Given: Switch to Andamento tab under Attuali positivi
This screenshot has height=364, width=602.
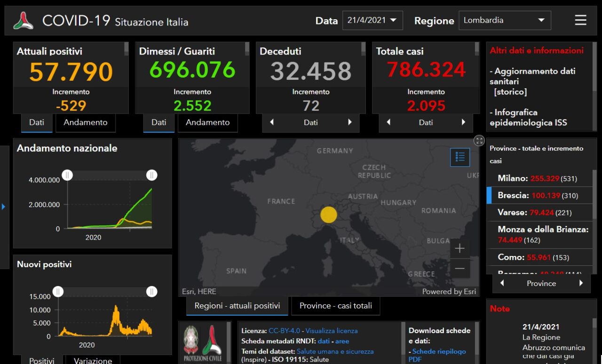Looking at the screenshot, I should click(x=86, y=123).
